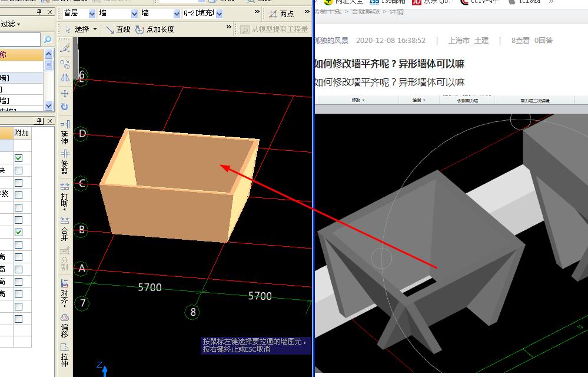Click scroll-up arrow in component list
Image resolution: width=588 pixels, height=377 pixels.
coord(48,54)
